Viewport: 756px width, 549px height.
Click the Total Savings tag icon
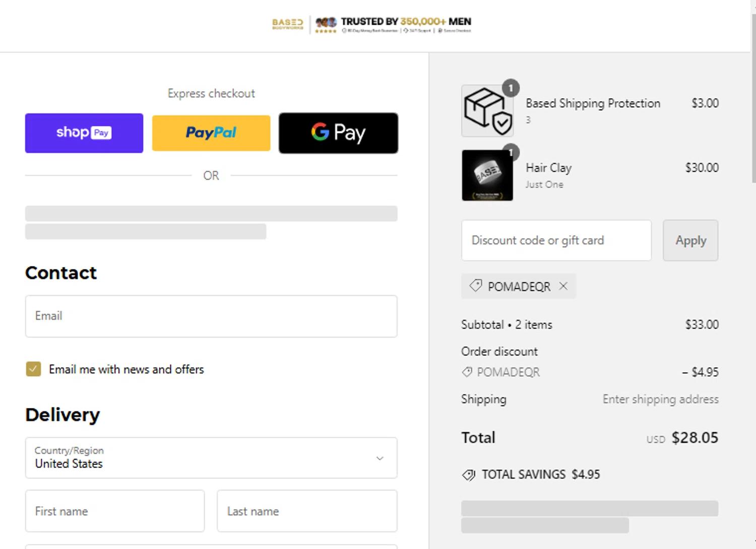(469, 475)
